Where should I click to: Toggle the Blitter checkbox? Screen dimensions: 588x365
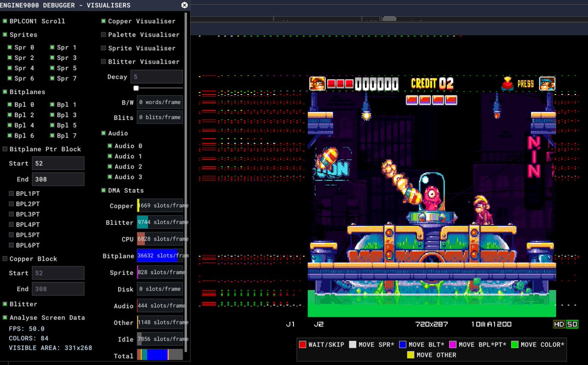[5, 304]
